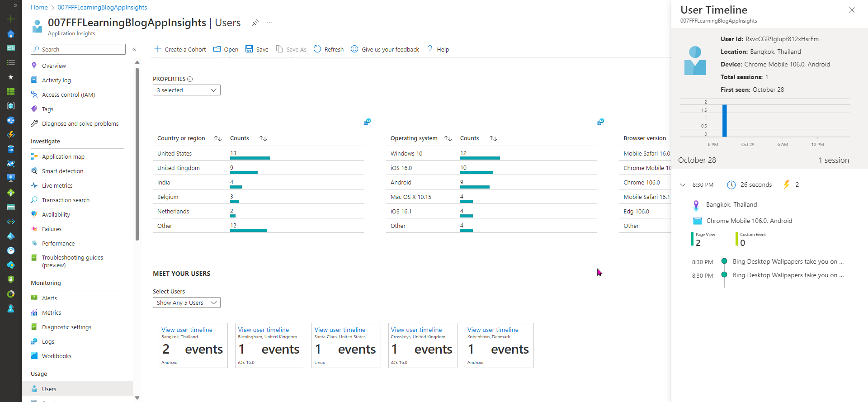The height and width of the screenshot is (402, 868).
Task: Navigate to Live metrics menu item
Action: tap(57, 186)
